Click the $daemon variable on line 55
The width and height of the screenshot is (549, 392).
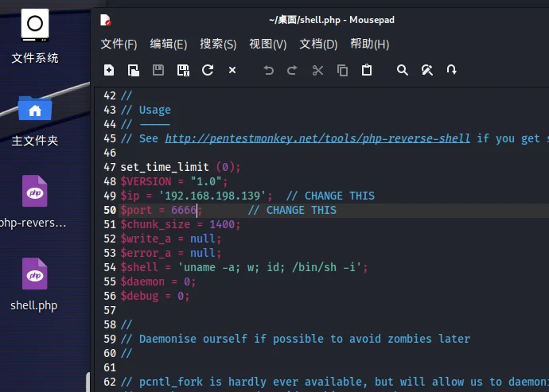[x=142, y=281]
